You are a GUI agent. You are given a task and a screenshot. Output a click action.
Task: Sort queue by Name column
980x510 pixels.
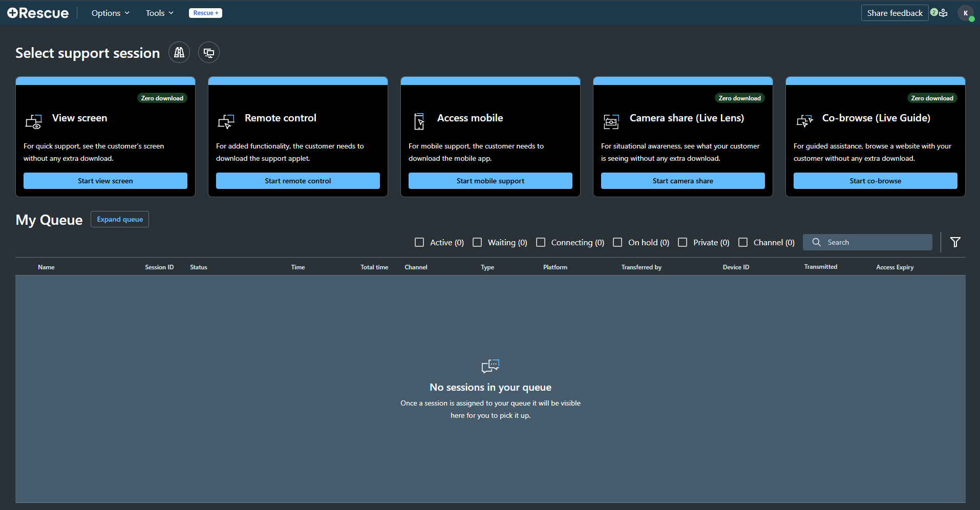(46, 267)
